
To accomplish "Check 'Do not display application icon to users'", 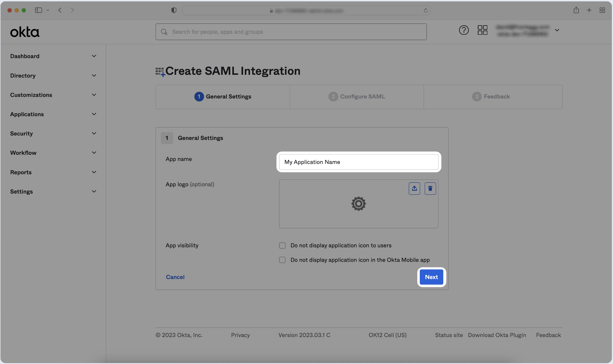I will click(282, 246).
